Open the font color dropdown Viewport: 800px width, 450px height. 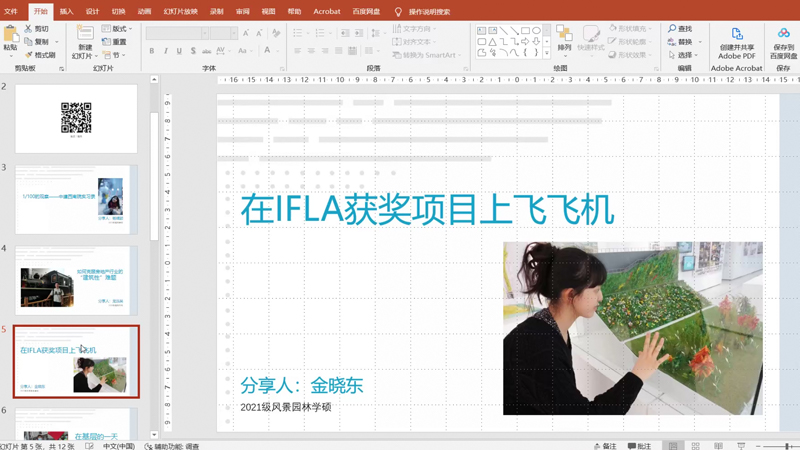pos(278,51)
